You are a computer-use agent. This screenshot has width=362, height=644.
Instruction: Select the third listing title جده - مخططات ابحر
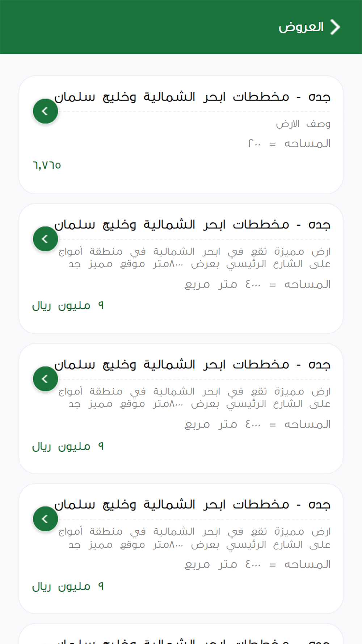coord(192,365)
